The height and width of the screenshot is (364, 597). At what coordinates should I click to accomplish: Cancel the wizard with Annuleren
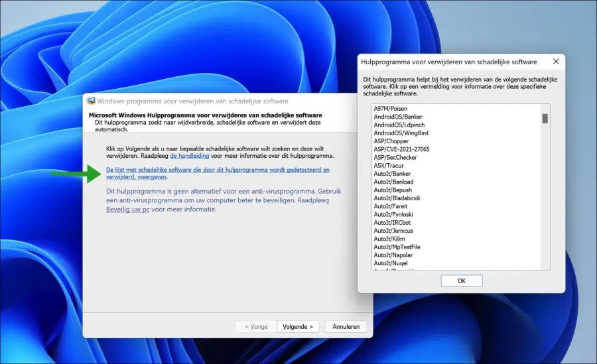coord(346,327)
